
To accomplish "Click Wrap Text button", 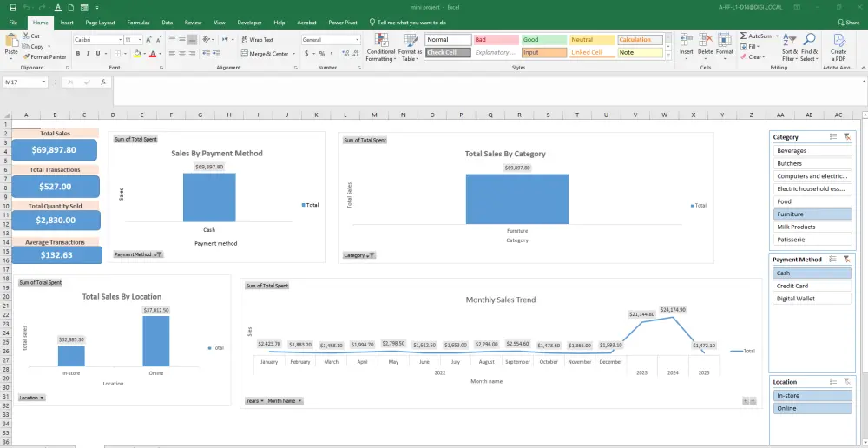I will pos(258,40).
